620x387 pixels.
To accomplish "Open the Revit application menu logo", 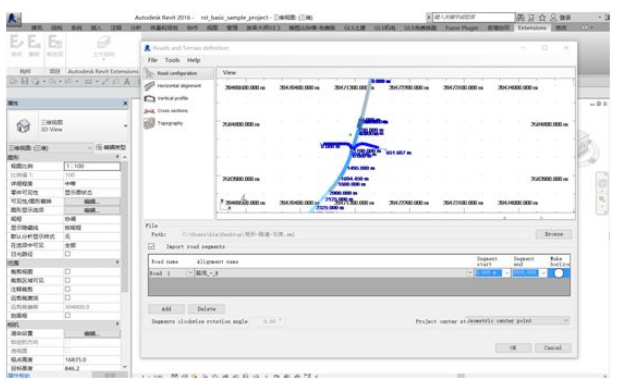I will pos(14,19).
